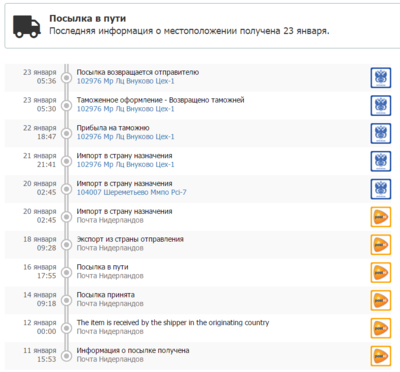400x372 pixels.
Task: Click PostNL icon for Экспорт из страны отправления
Action: 381,245
